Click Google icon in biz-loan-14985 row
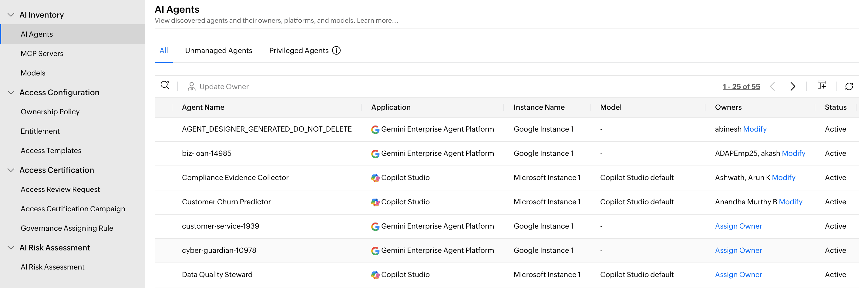This screenshot has width=868, height=288. coord(375,154)
